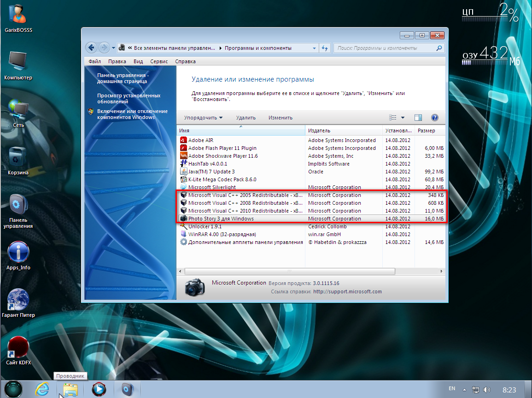Image resolution: width=532 pixels, height=398 pixels.
Task: Click the Изменить toolbar button
Action: point(280,118)
